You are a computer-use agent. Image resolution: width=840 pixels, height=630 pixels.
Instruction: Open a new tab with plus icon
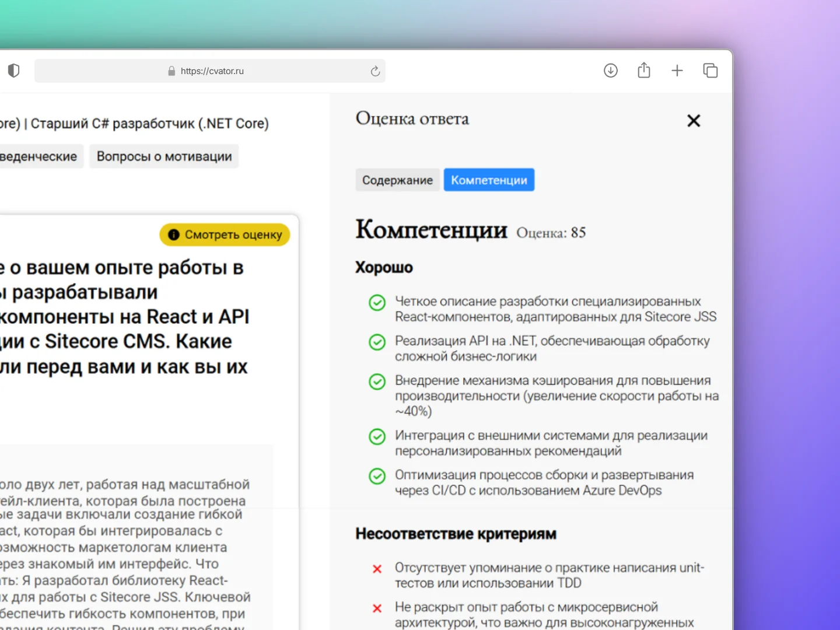[x=677, y=71]
